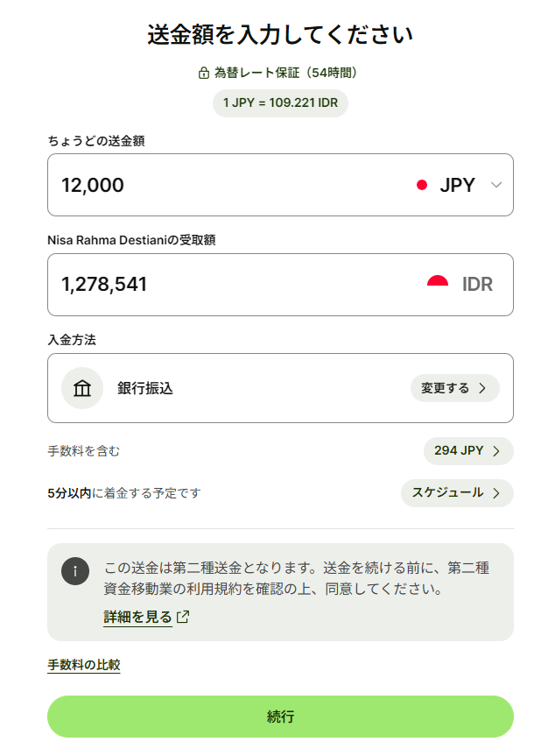
Task: Click the Japan flag icon
Action: (x=422, y=185)
